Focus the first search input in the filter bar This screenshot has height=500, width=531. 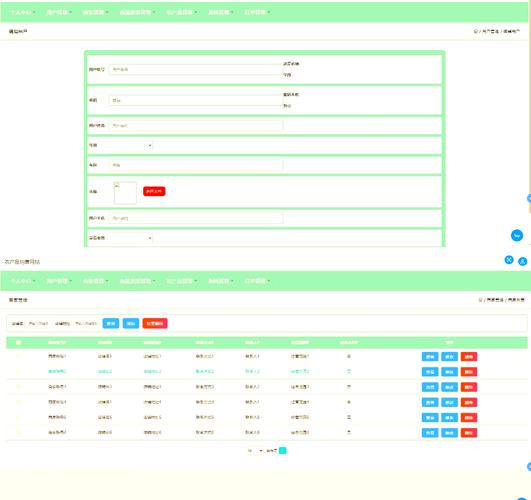point(39,324)
